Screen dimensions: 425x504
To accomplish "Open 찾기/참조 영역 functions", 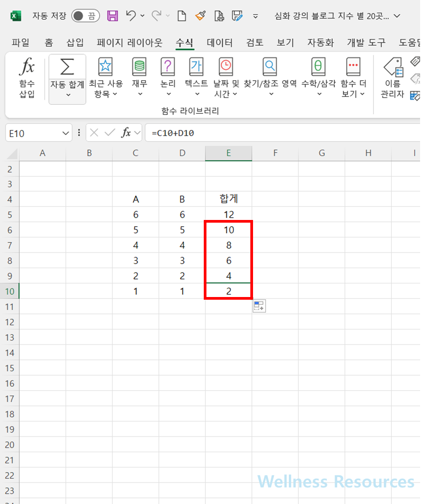I will pyautogui.click(x=270, y=78).
